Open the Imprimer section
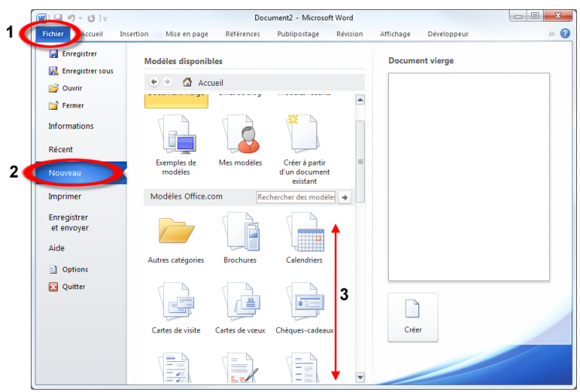This screenshot has height=392, width=580. pyautogui.click(x=65, y=196)
